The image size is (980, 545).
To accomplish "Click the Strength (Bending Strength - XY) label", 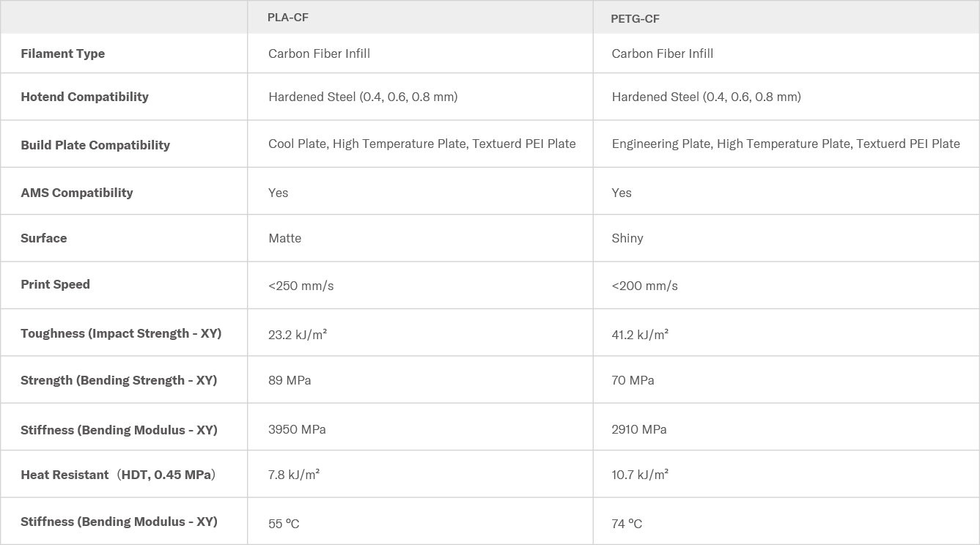I will coord(119,380).
